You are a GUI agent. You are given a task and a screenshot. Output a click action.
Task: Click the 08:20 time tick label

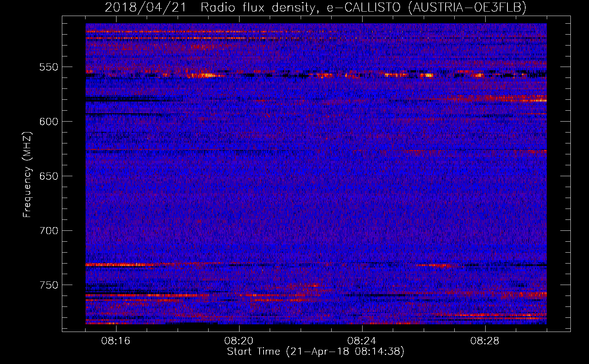pos(239,341)
